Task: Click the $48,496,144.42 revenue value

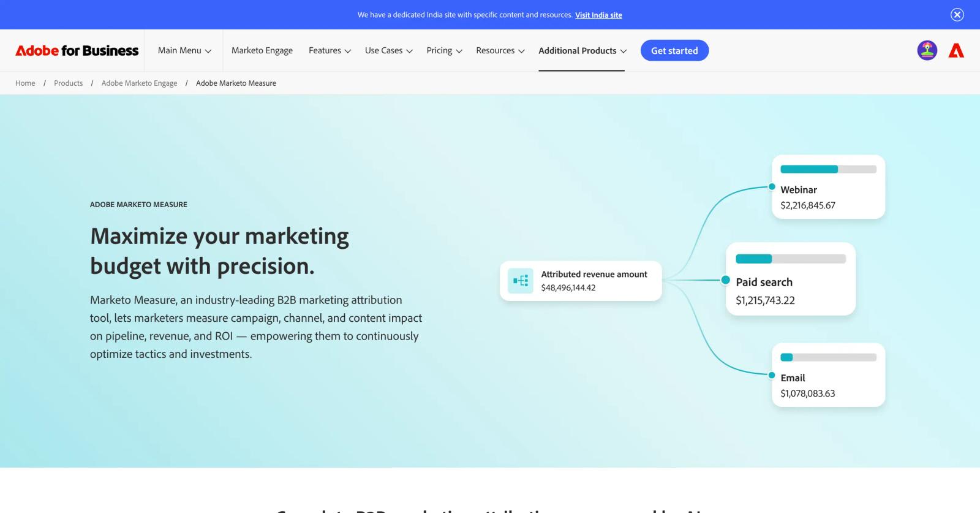Action: point(568,287)
